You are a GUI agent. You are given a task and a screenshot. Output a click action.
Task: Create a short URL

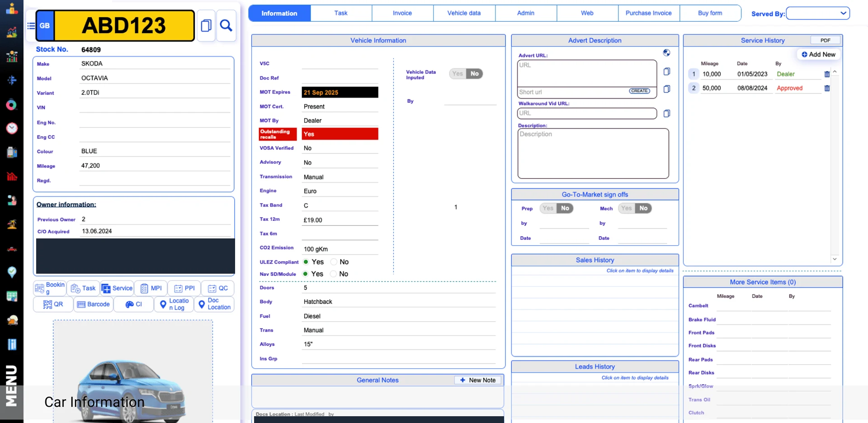639,91
